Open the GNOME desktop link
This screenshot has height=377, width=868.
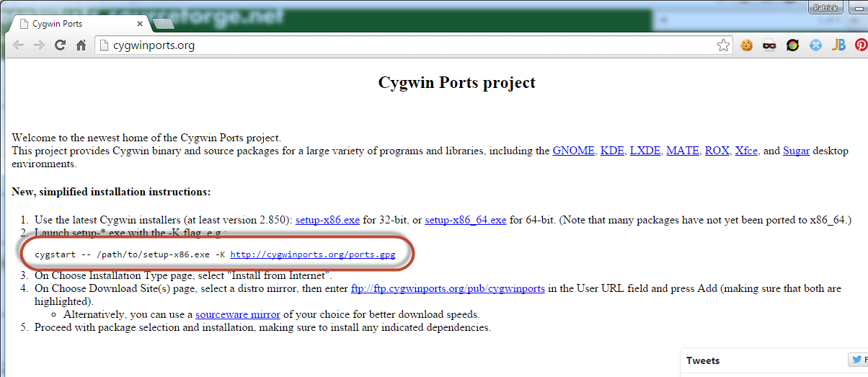click(574, 151)
